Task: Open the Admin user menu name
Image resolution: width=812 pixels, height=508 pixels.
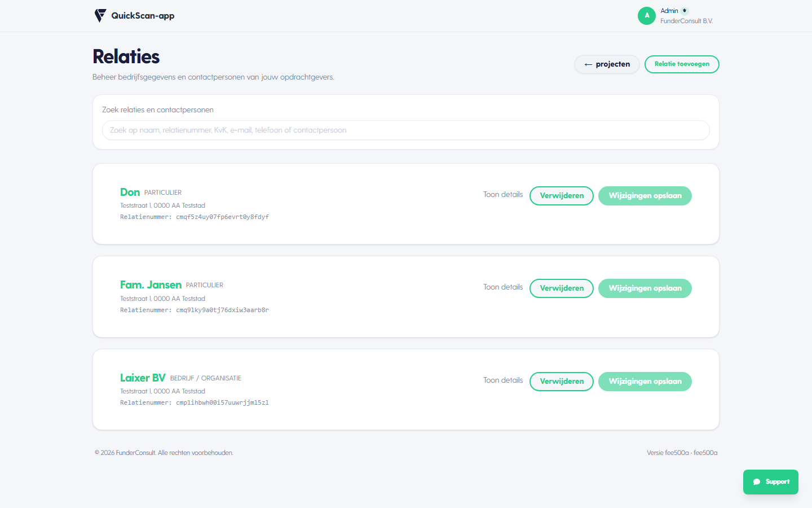Action: 669,11
